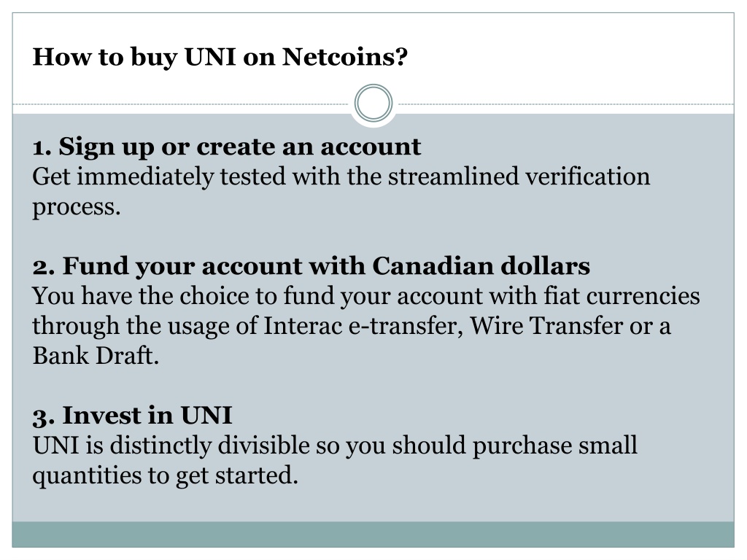
Task: Click the word 'process.' in step one
Action: pyautogui.click(x=77, y=207)
